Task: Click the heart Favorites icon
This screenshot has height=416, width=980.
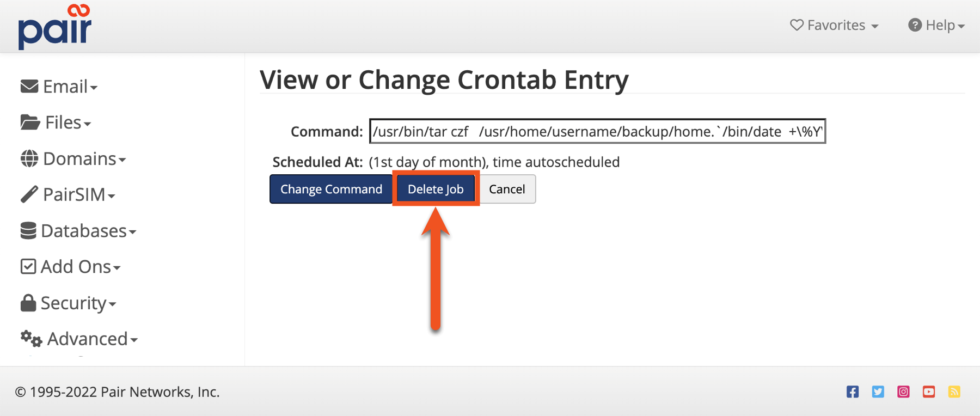Action: (797, 25)
